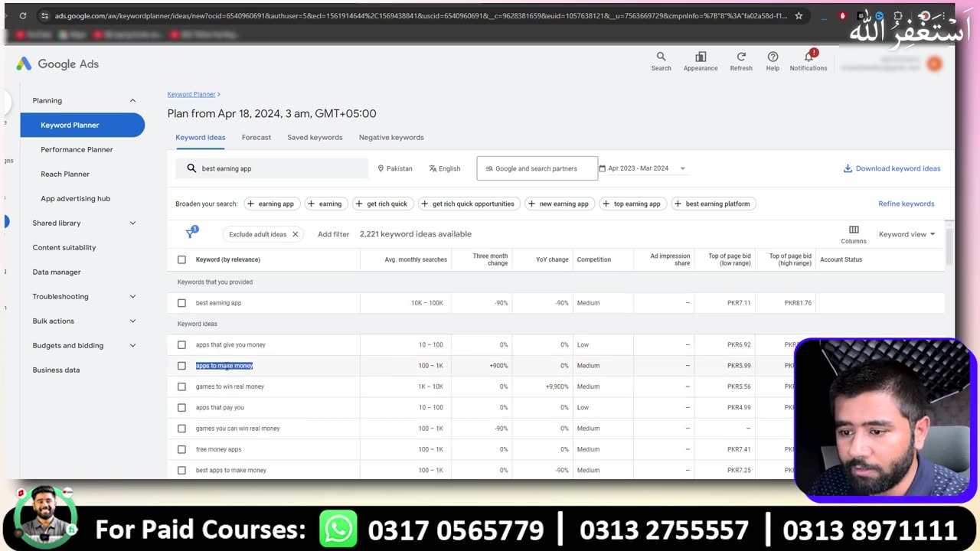
Task: Click the English language icon
Action: [x=433, y=168]
